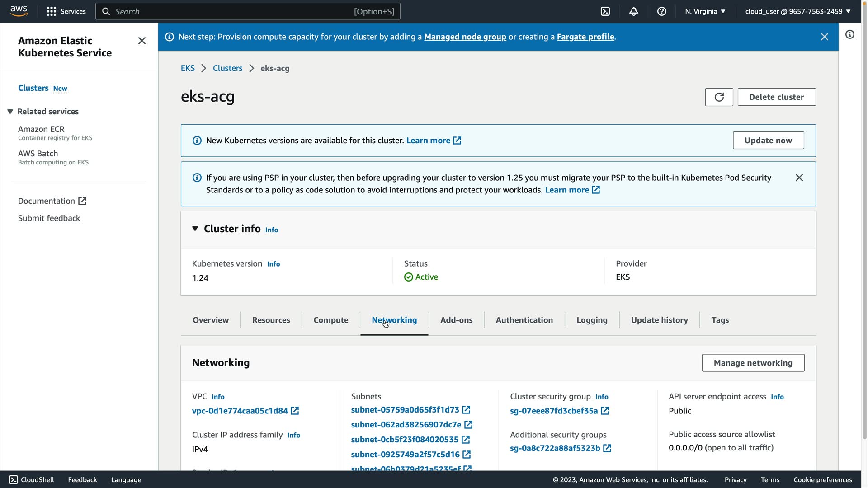Image resolution: width=868 pixels, height=488 pixels.
Task: Dismiss the PSP migration notice
Action: [799, 178]
